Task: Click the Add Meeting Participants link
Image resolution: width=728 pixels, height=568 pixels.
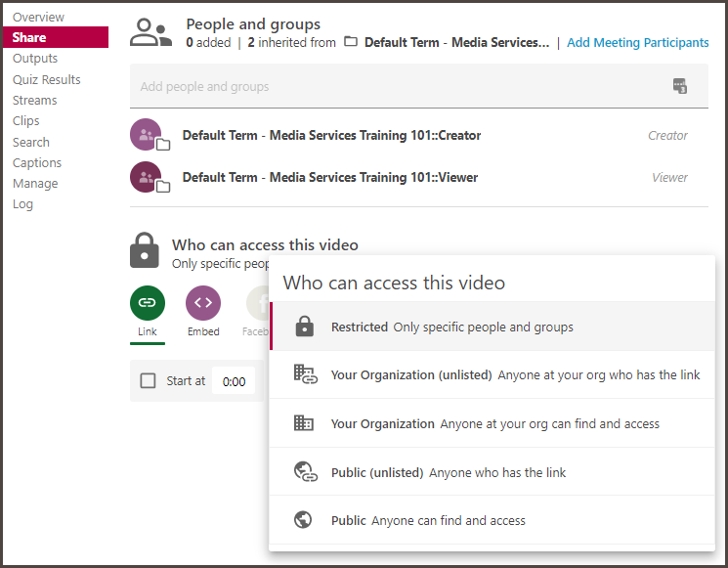Action: tap(637, 43)
